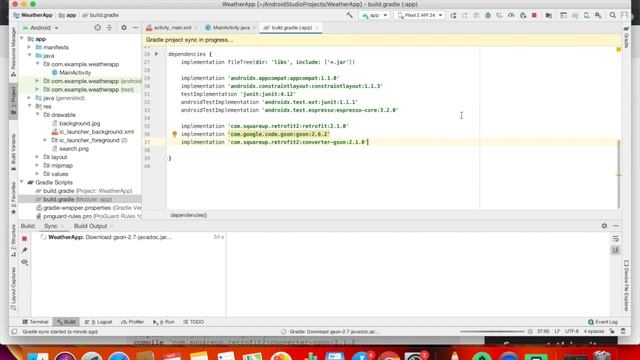The image size is (640, 360).
Task: Collapse the res folder
Action: tap(29, 106)
